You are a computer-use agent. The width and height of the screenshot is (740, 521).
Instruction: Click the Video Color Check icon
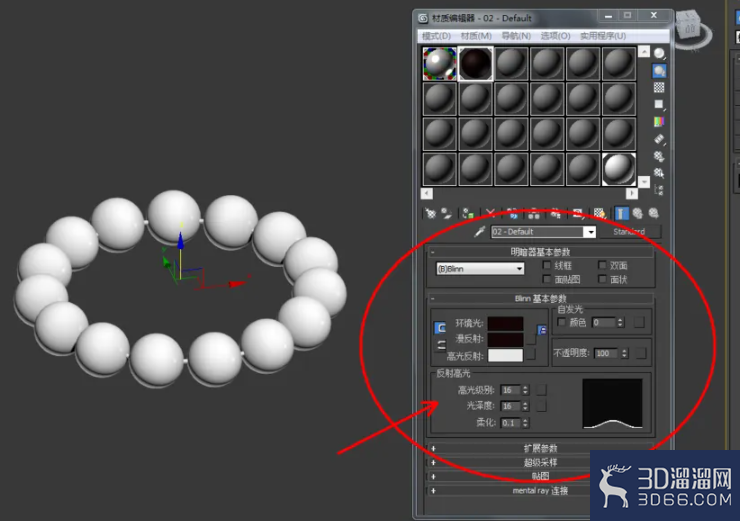tap(659, 122)
